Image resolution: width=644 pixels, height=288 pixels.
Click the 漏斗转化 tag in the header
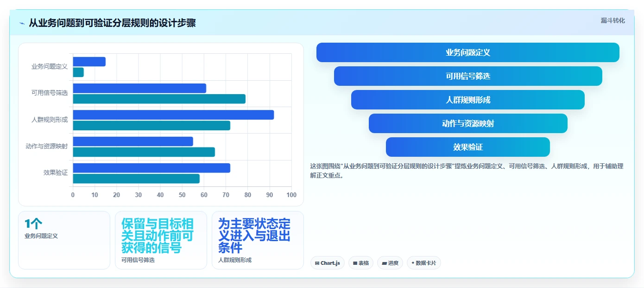[612, 20]
